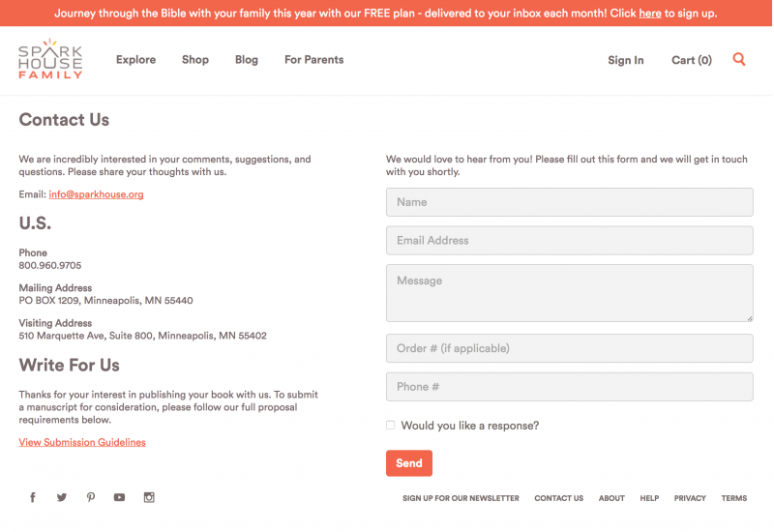Screen dimensions: 774x532
Task: Open the Cart (0) link
Action: click(x=692, y=60)
